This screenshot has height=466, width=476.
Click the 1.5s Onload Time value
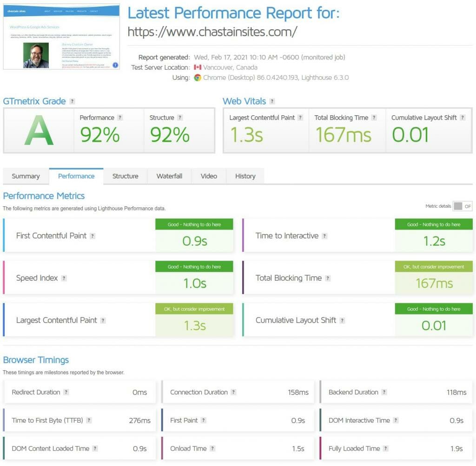click(x=298, y=449)
